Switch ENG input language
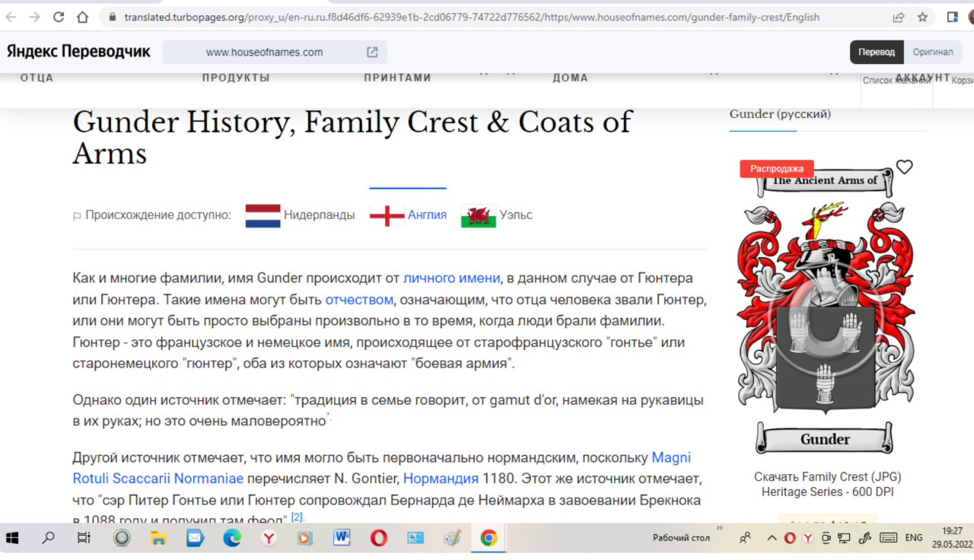 914,538
